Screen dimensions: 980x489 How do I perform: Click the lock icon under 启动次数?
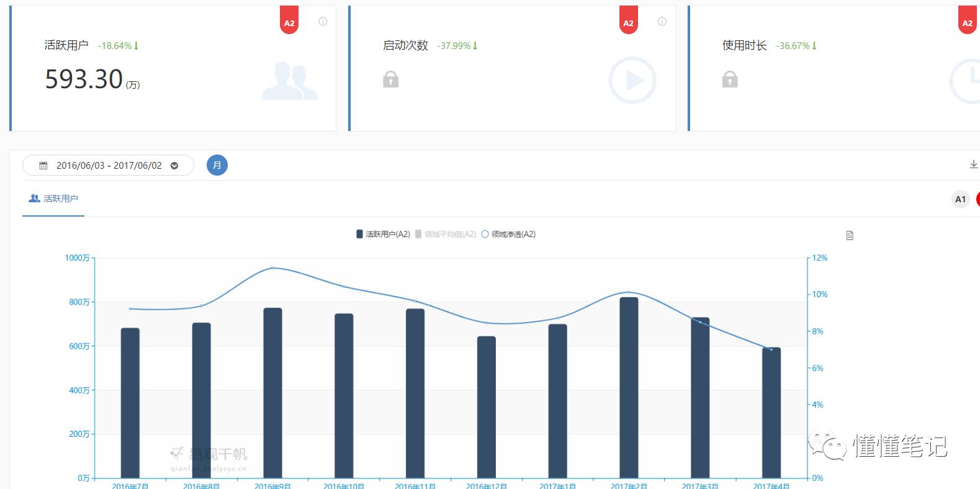pyautogui.click(x=390, y=79)
